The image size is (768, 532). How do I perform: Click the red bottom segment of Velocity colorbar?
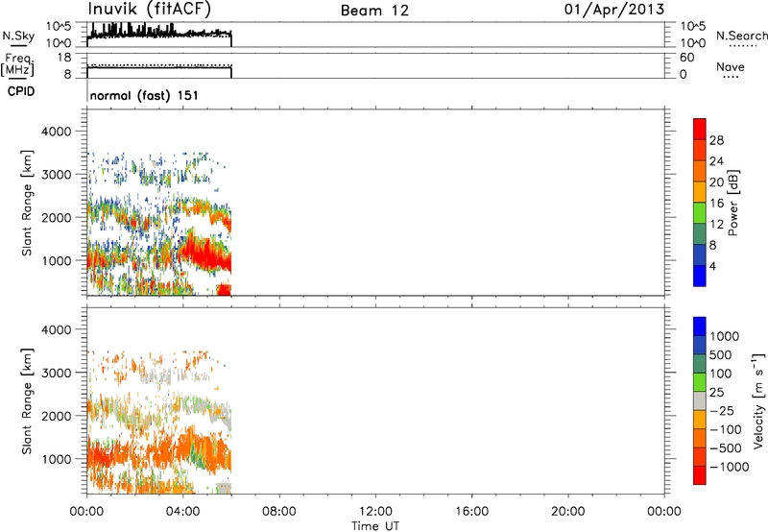(700, 475)
